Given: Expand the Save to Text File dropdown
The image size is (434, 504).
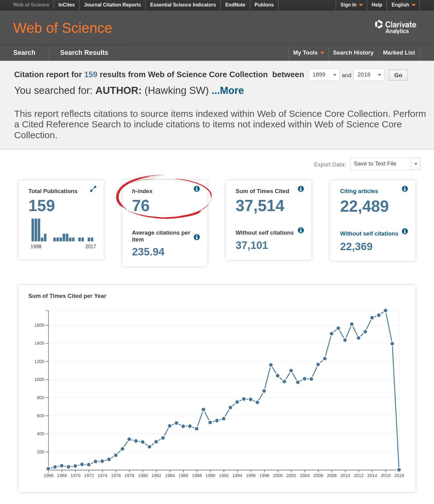Looking at the screenshot, I should pyautogui.click(x=385, y=164).
